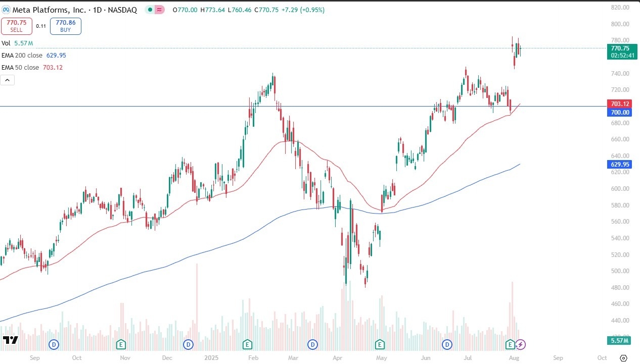Screen dimensions: 640x364
Task: Click the Aug label on time axis
Action: (x=513, y=358)
